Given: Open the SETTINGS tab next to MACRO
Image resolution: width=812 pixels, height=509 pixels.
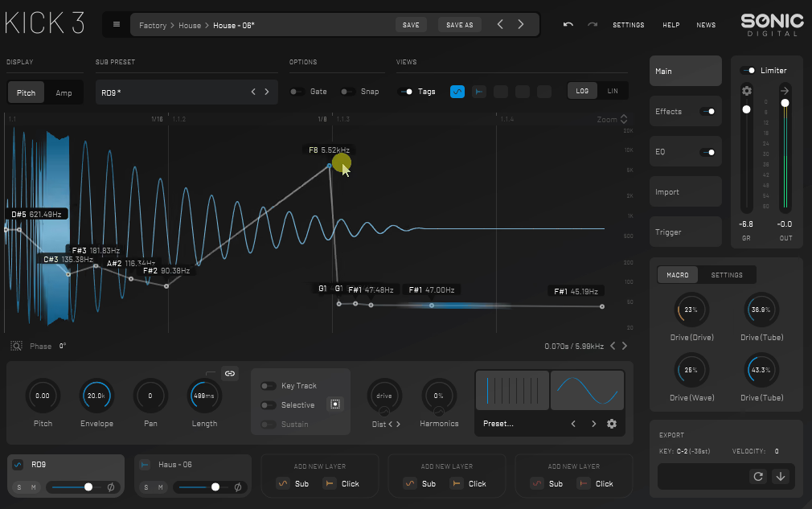Looking at the screenshot, I should tap(726, 275).
